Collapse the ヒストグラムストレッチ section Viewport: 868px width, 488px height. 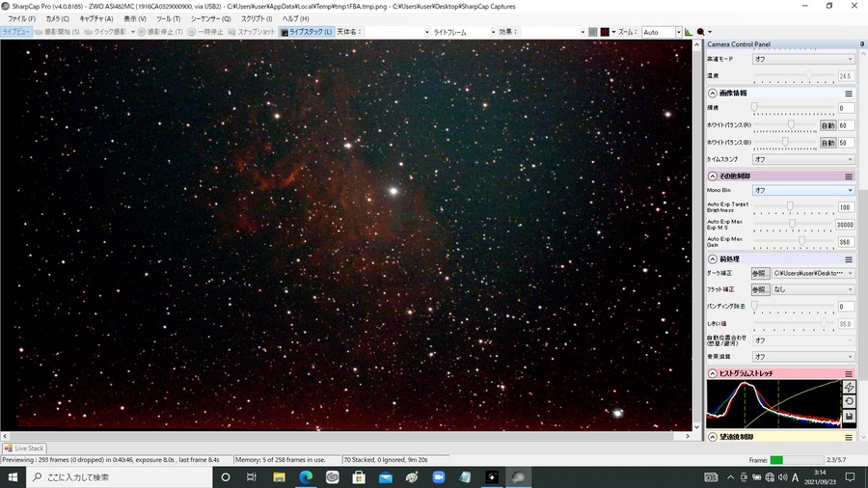pos(713,374)
